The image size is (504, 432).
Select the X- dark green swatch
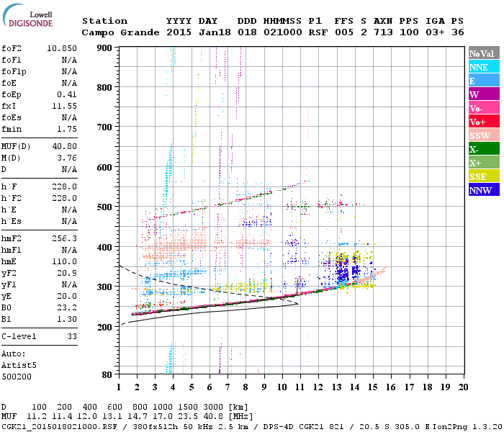(x=484, y=149)
